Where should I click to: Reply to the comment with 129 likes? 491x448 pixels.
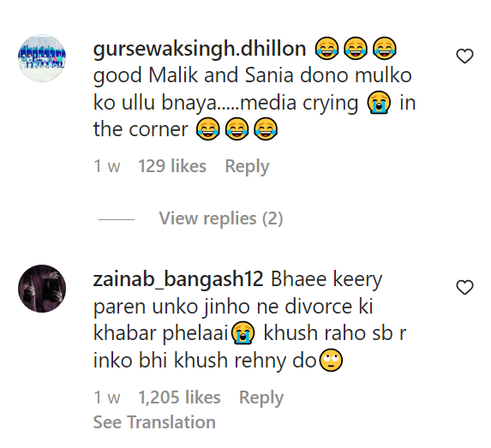[247, 166]
